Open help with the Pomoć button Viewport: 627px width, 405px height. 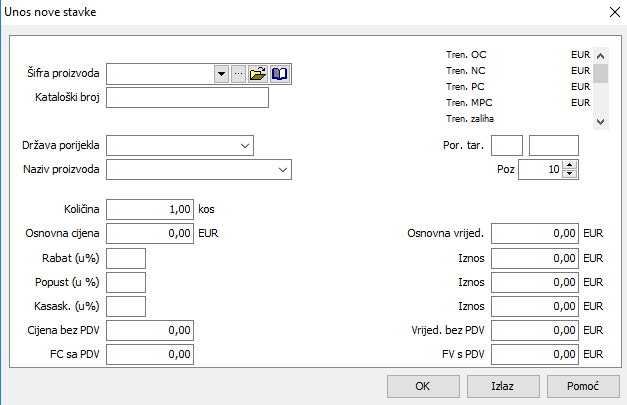coord(583,385)
